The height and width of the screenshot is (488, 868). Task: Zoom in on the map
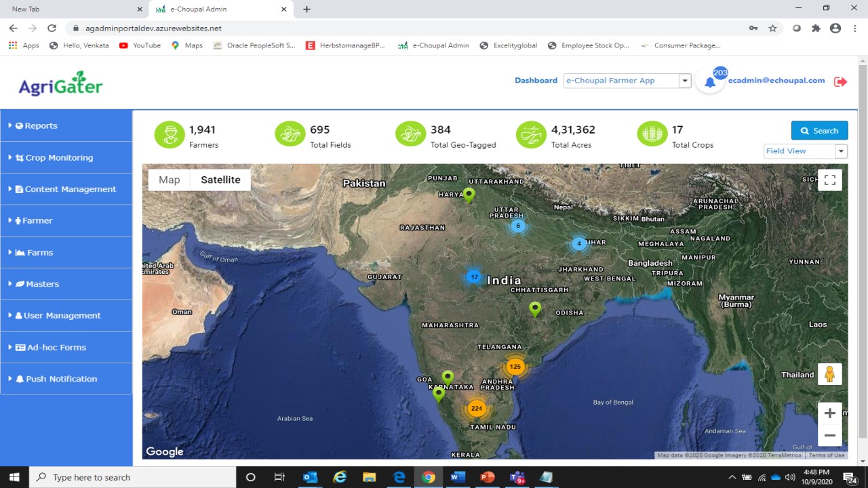[829, 413]
